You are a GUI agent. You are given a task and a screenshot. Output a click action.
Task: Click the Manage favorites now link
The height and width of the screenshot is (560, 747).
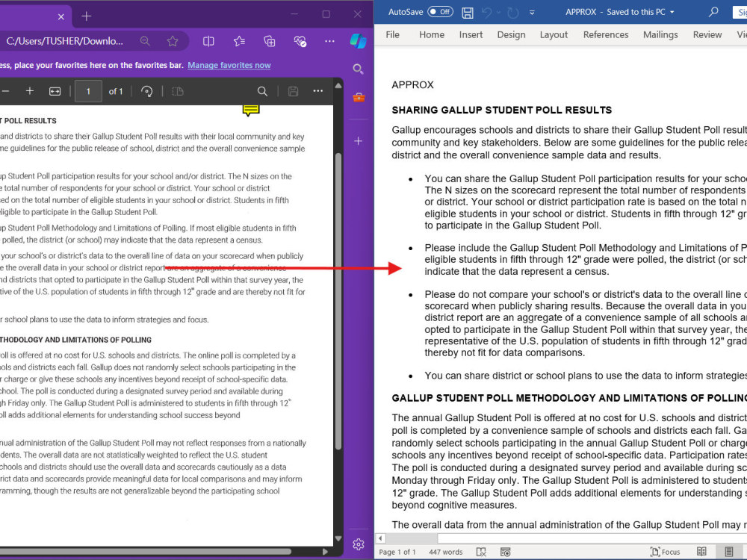coord(229,65)
